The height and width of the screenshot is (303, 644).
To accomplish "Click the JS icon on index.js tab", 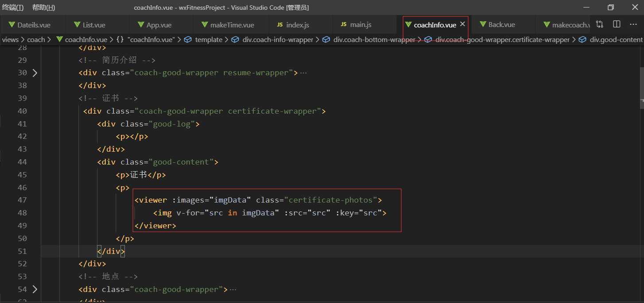I will point(279,25).
